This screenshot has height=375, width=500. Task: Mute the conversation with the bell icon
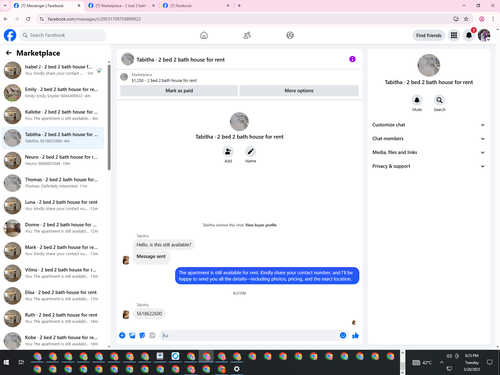tap(417, 100)
